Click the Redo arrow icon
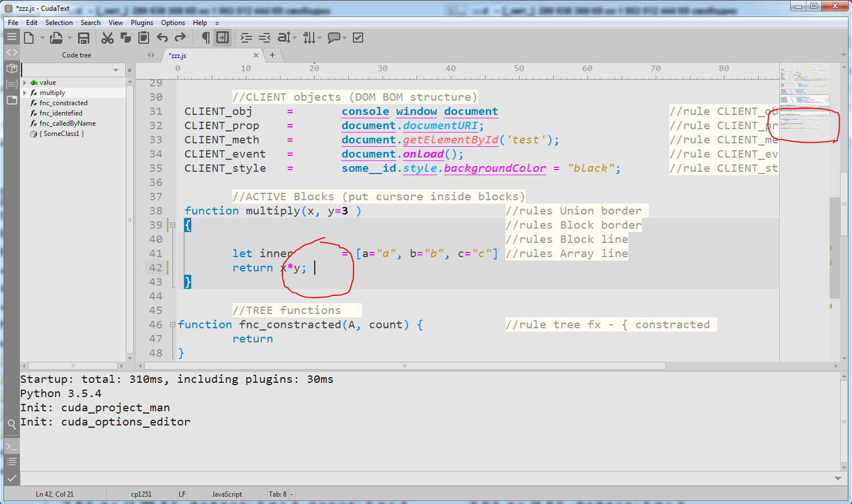852x504 pixels. pyautogui.click(x=180, y=38)
